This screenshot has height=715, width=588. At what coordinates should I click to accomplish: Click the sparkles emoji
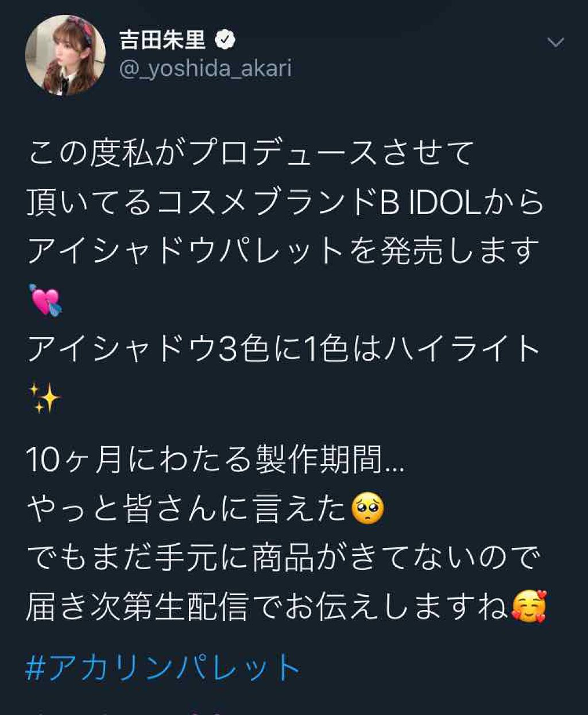pos(45,397)
